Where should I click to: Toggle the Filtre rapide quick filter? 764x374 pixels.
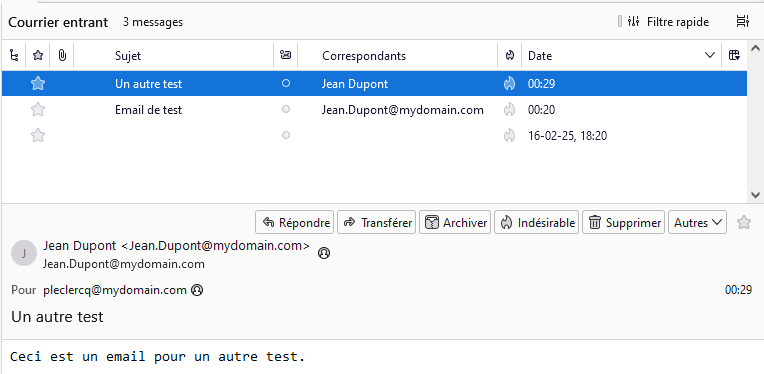(x=663, y=21)
